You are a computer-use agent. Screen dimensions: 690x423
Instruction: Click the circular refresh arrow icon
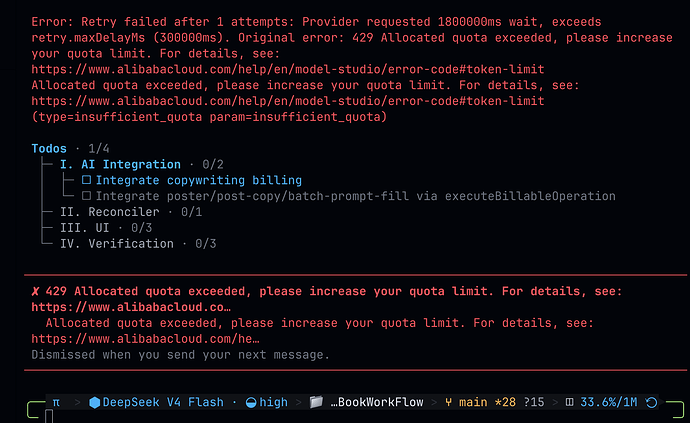[x=651, y=402]
